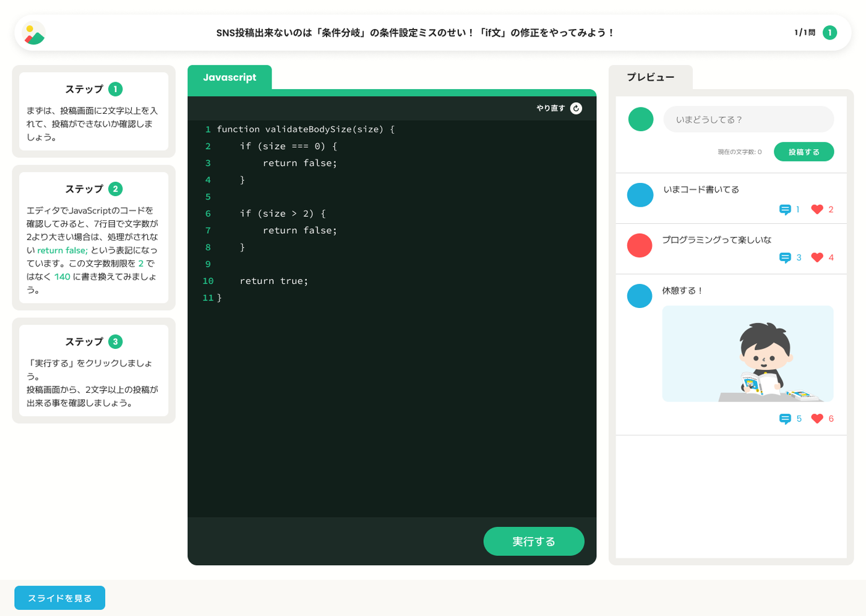Click comment count 3 on プログラミングって楽しいな post
Screen dimensions: 866x616
(799, 258)
